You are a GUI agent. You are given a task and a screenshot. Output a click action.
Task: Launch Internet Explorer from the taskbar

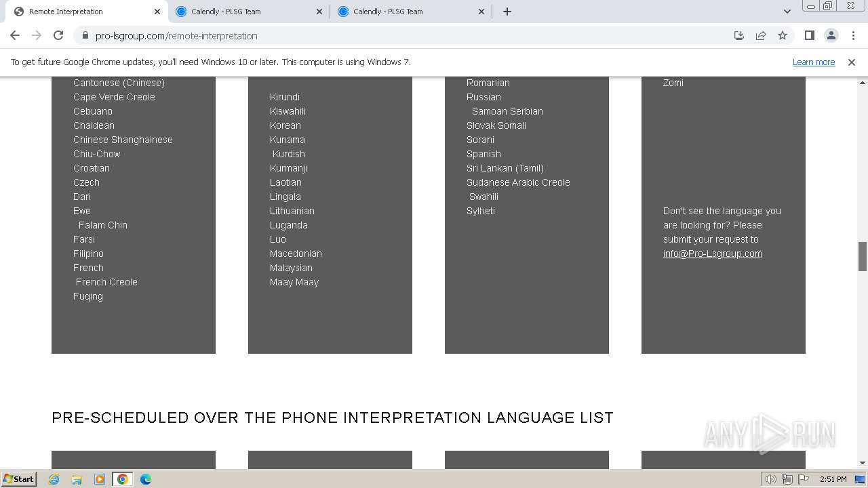pyautogui.click(x=54, y=479)
